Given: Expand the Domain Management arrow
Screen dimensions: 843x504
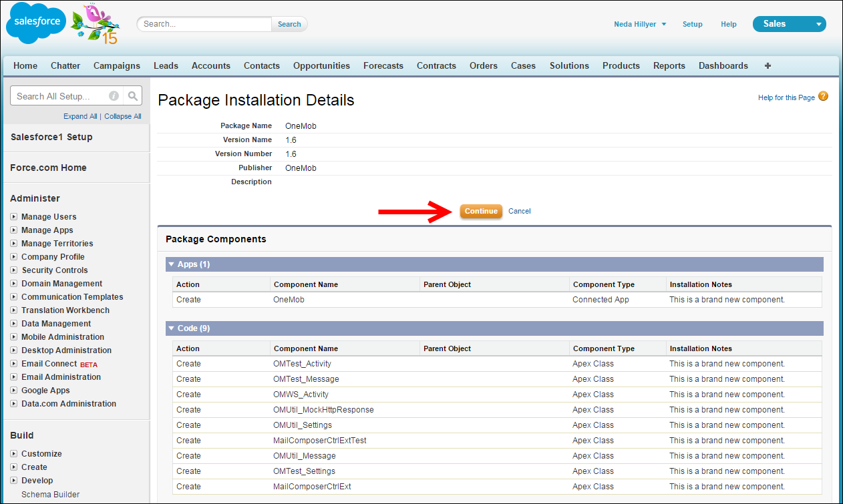Looking at the screenshot, I should (x=14, y=284).
